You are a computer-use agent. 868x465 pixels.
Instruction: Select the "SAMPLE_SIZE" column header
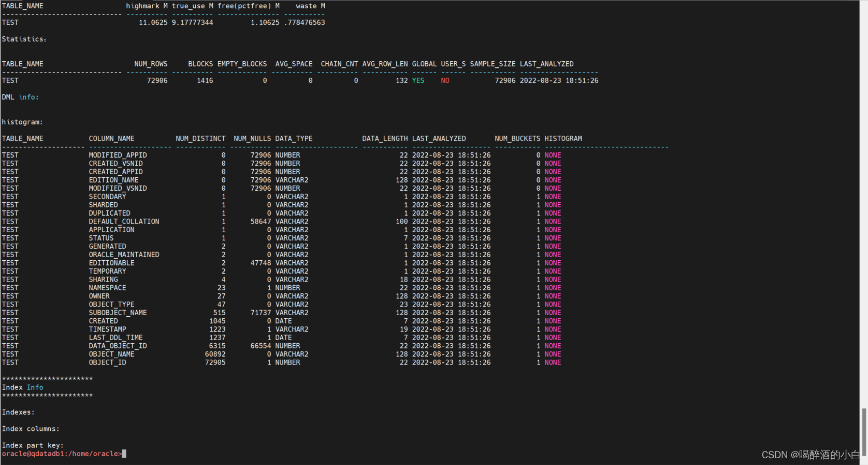tap(493, 64)
